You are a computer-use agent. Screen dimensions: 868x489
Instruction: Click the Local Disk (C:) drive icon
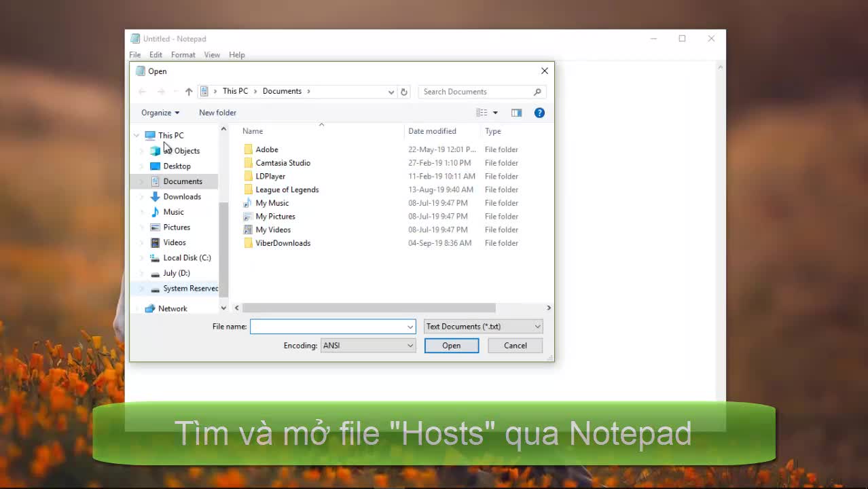click(x=155, y=257)
